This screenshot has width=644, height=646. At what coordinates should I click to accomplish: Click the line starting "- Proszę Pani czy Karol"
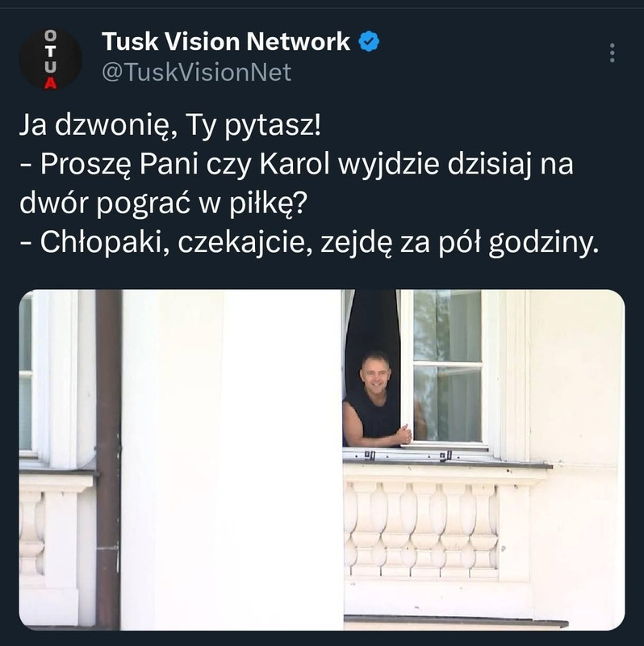pos(296,165)
